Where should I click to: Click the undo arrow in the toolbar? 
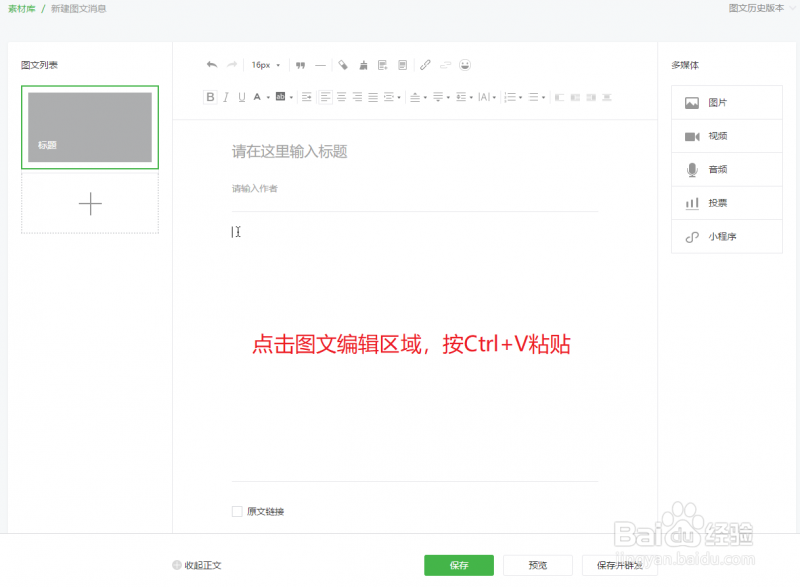point(212,65)
